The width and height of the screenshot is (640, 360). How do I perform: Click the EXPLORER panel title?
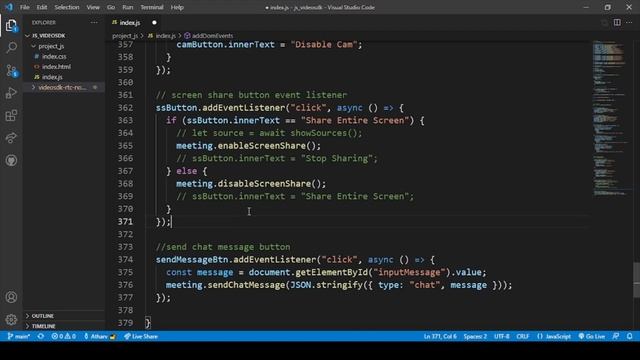click(x=44, y=22)
